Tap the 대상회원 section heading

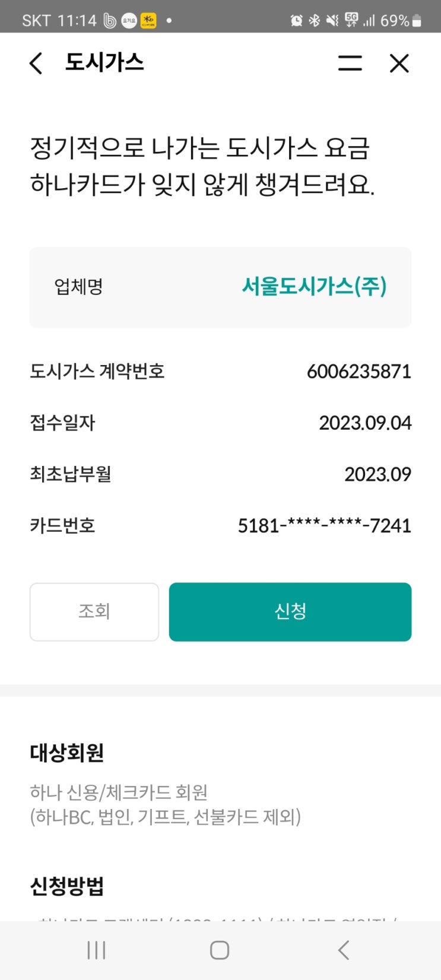67,753
